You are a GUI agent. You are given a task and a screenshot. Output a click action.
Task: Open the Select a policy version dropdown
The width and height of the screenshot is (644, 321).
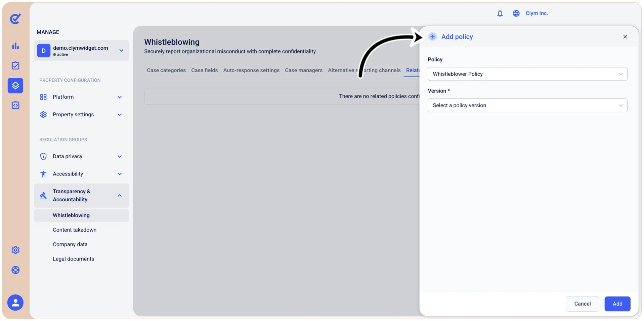click(527, 106)
